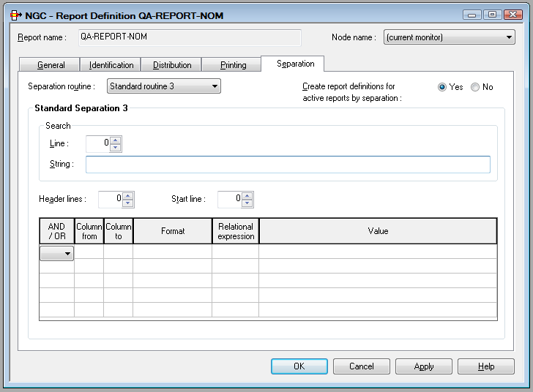Switch to the Printing tab
This screenshot has width=533, height=392.
tap(233, 64)
